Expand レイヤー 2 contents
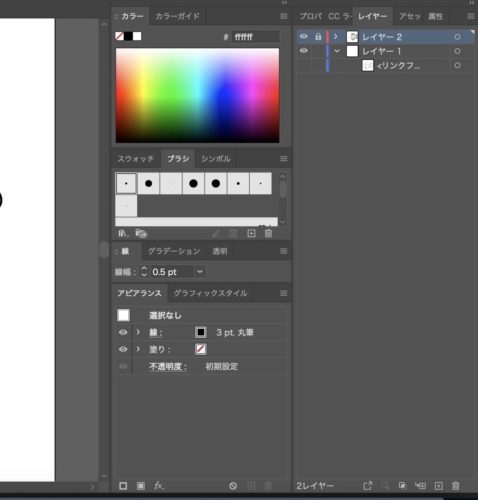 coord(336,36)
